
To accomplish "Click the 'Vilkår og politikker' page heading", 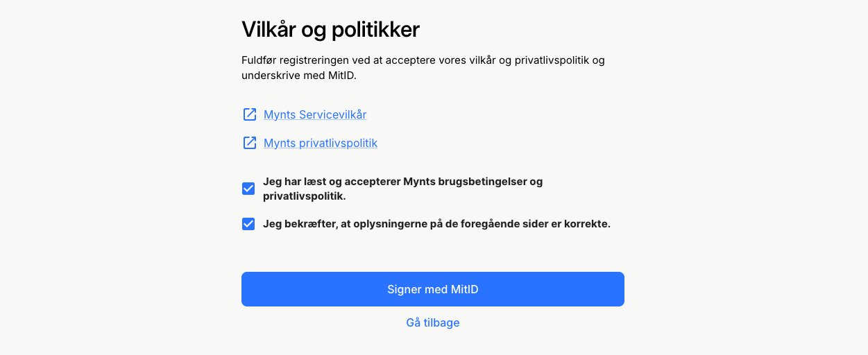I will click(x=330, y=30).
